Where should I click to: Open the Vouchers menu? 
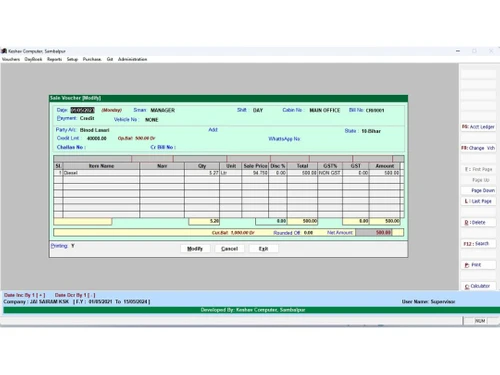(x=11, y=59)
